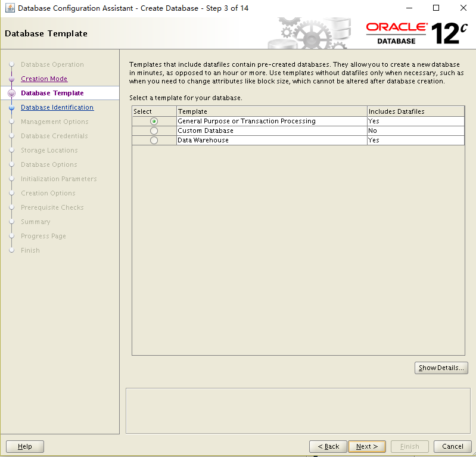Click the Show Details button
476x457 pixels.
(x=441, y=368)
